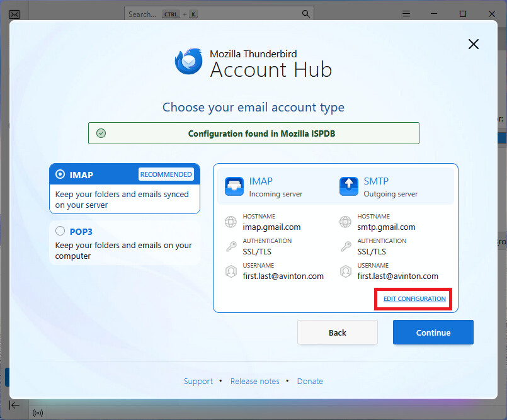Select the POP3 radio button
The height and width of the screenshot is (420, 507).
60,231
